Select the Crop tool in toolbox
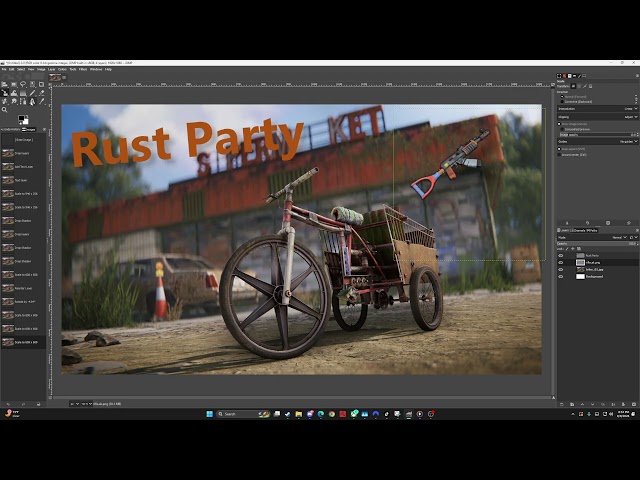Viewport: 640px width, 480px height. 41,84
